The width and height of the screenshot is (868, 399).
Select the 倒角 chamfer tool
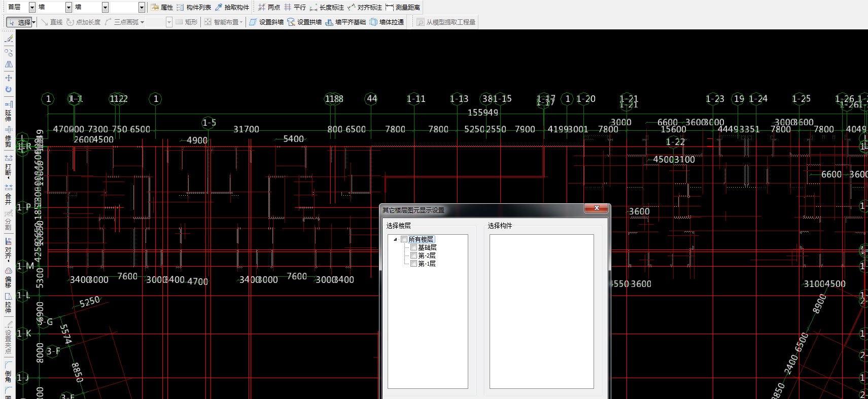[x=9, y=372]
